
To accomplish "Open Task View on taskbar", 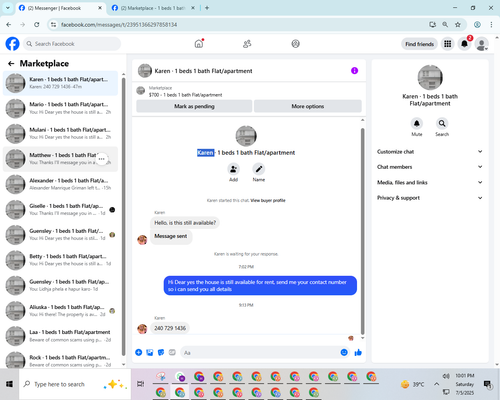I will click(140, 384).
